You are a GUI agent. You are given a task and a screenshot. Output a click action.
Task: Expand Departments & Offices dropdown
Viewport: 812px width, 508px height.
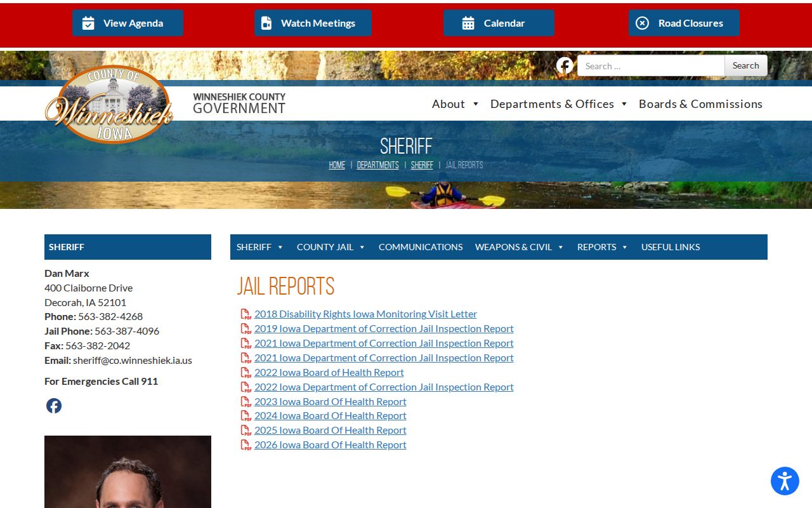pos(558,104)
